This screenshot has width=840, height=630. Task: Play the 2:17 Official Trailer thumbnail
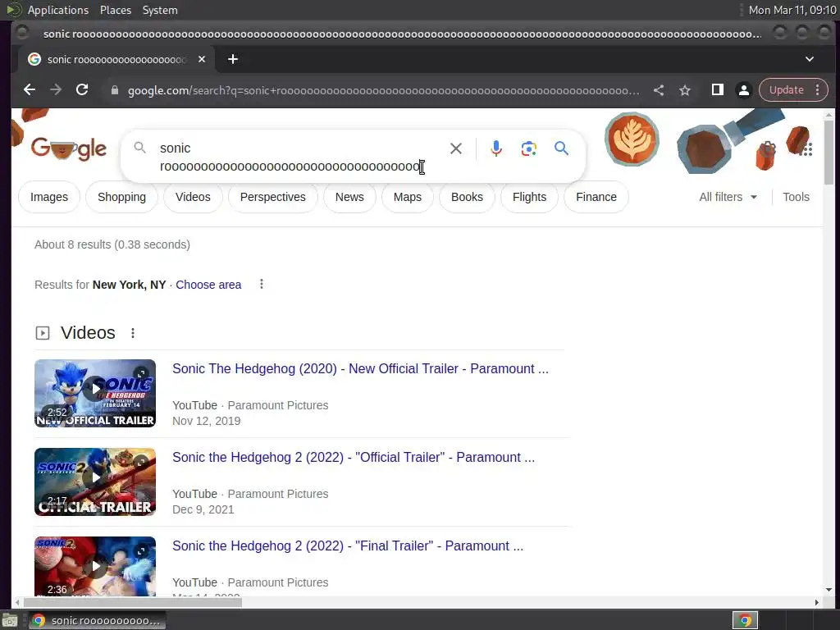click(95, 482)
